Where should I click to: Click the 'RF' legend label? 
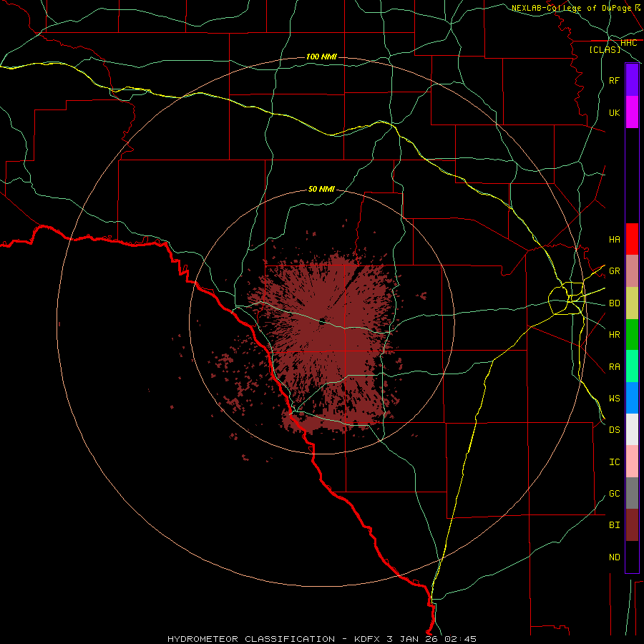(615, 80)
